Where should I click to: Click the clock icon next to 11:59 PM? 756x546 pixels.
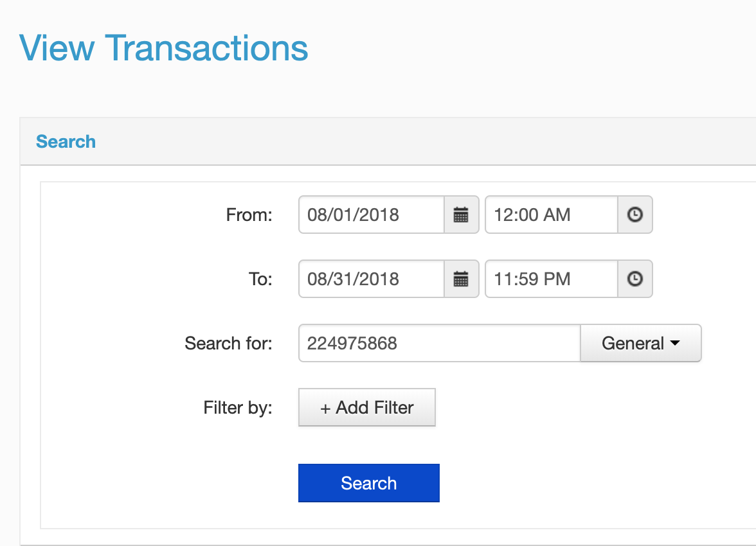[635, 279]
